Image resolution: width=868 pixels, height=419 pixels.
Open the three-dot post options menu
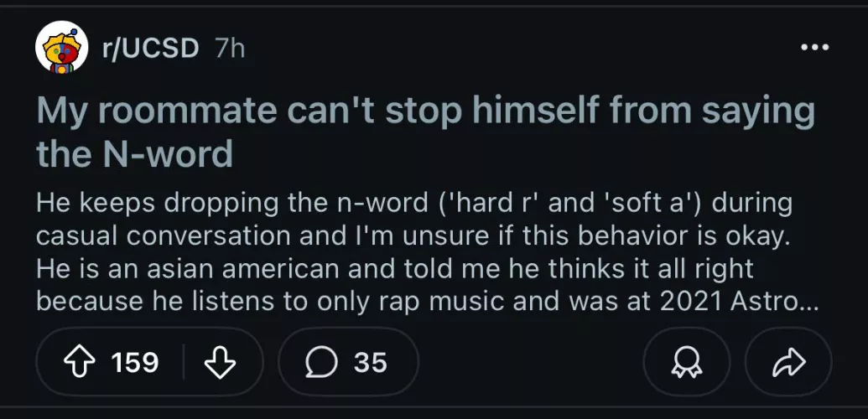coord(813,48)
